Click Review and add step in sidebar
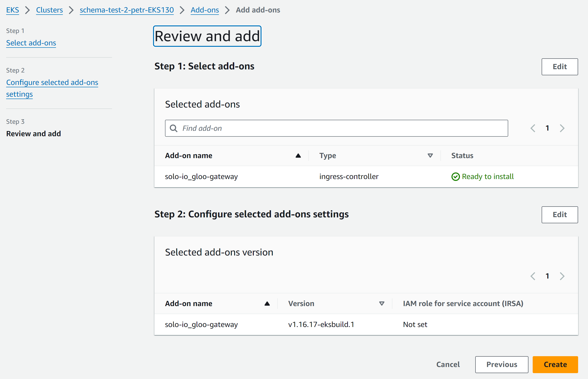 33,134
